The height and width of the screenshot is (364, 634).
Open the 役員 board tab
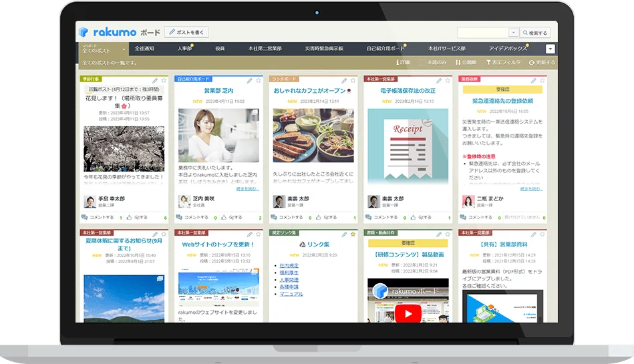coord(220,49)
